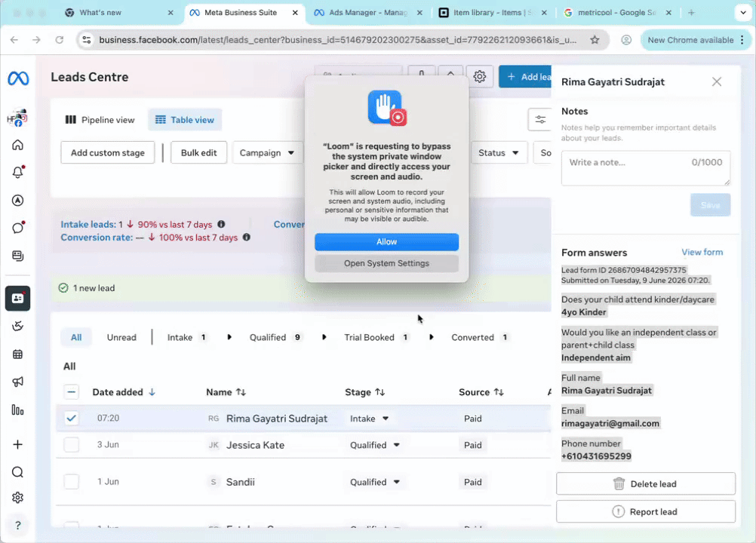View site information icon in address bar

click(87, 40)
